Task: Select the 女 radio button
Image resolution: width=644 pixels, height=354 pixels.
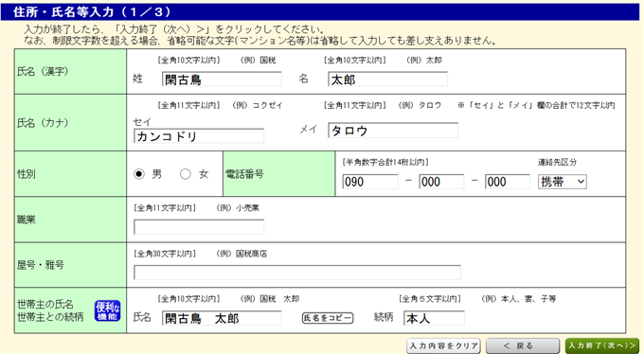Action: pos(186,174)
